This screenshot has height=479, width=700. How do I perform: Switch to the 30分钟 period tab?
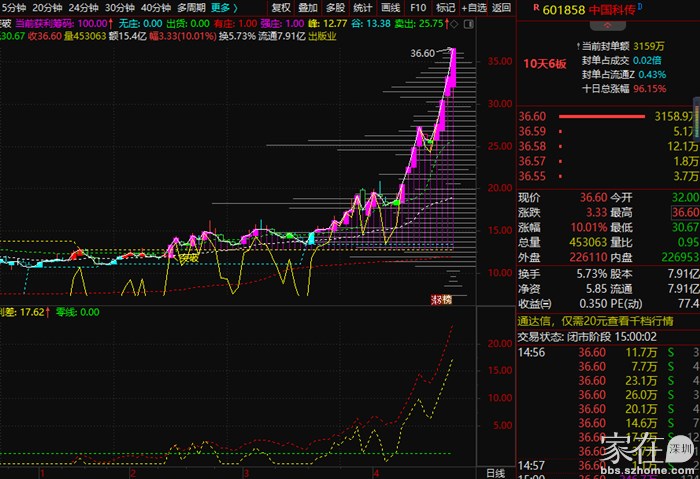pyautogui.click(x=119, y=7)
